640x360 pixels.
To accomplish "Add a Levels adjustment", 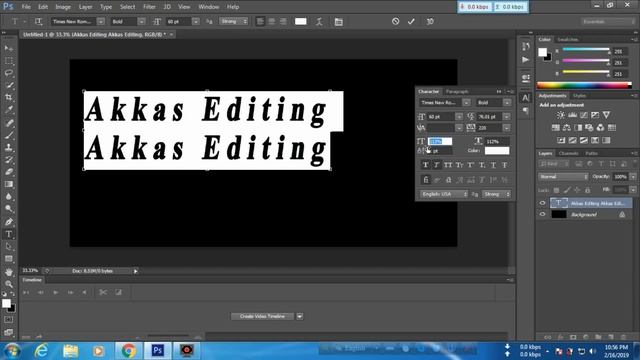I will (572, 115).
